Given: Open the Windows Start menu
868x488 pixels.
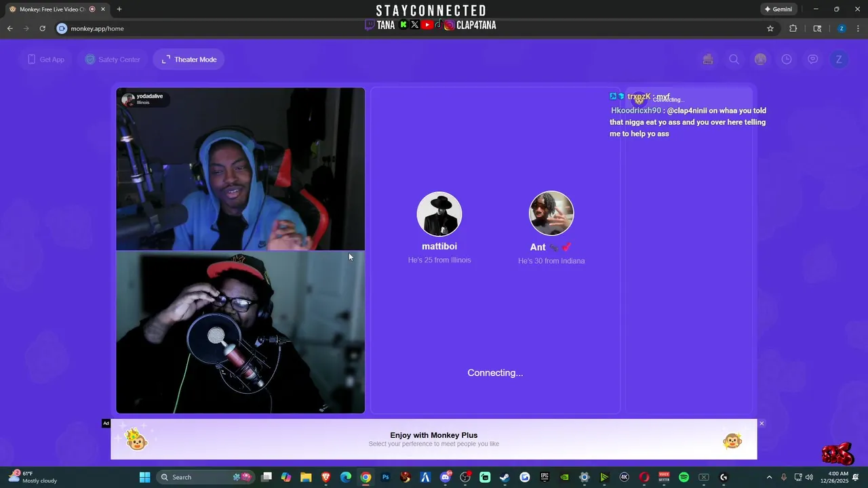Looking at the screenshot, I should [x=144, y=477].
